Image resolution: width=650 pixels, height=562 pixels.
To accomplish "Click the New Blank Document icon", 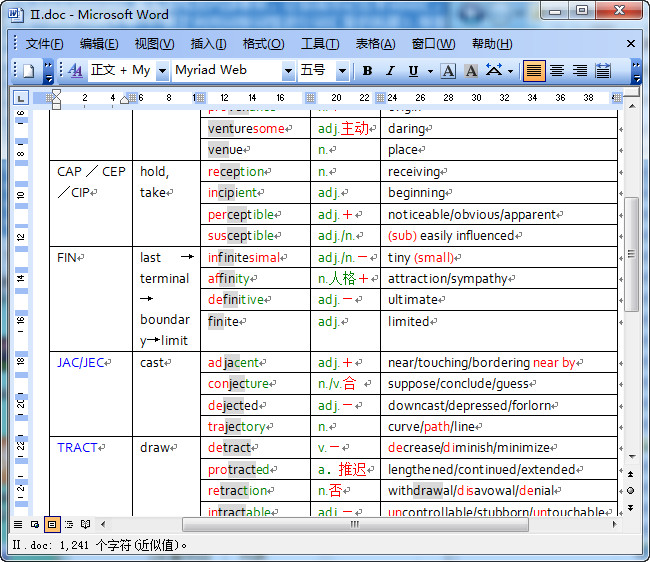I will pos(29,71).
